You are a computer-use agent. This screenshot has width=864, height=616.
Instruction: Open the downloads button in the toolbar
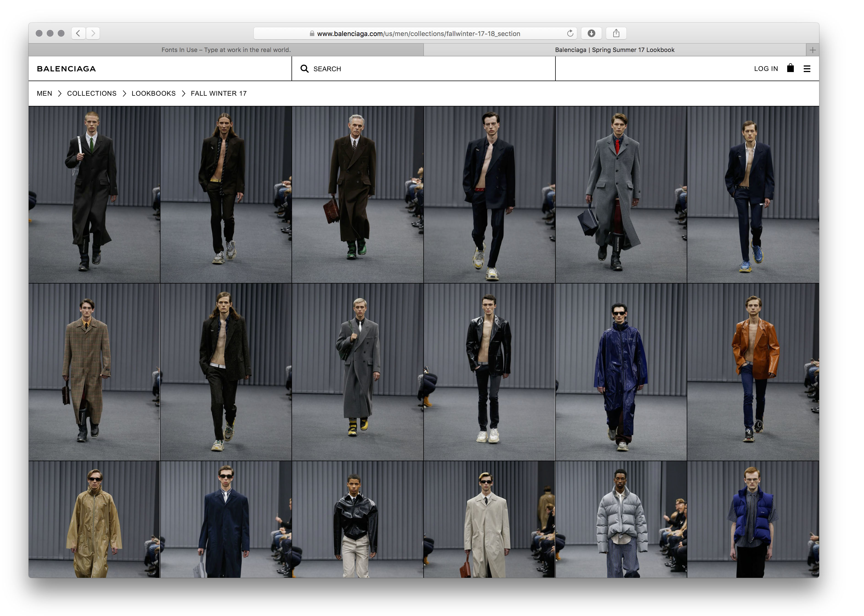[591, 33]
